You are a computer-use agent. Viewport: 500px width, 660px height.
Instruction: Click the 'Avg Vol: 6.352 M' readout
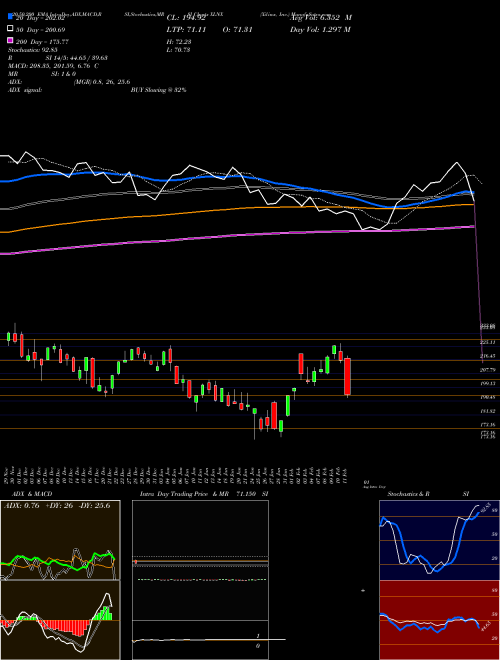pos(321,18)
